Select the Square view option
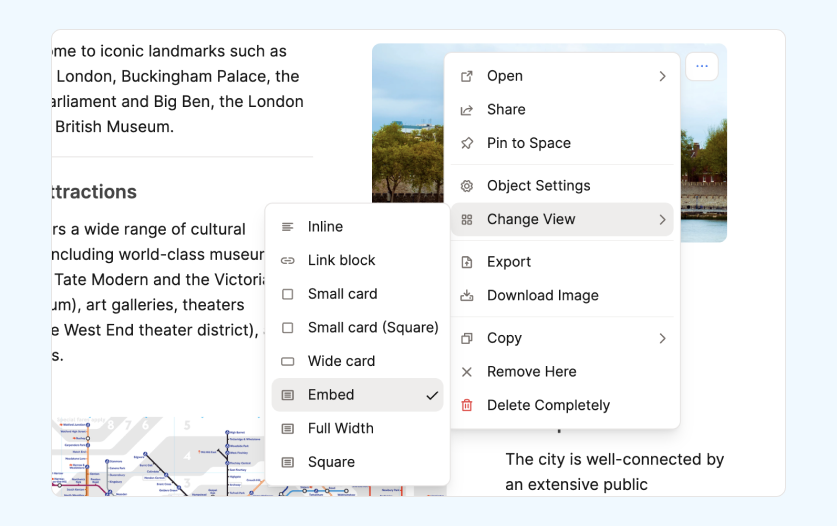 [331, 462]
